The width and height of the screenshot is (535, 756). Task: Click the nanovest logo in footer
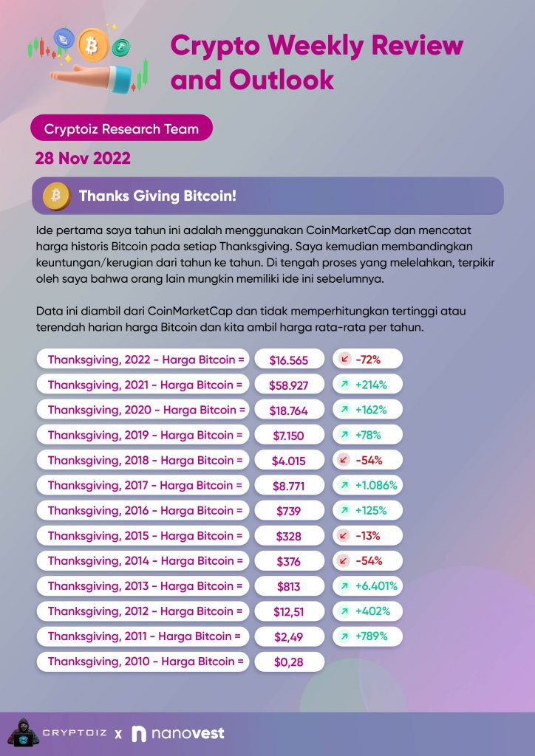(178, 734)
